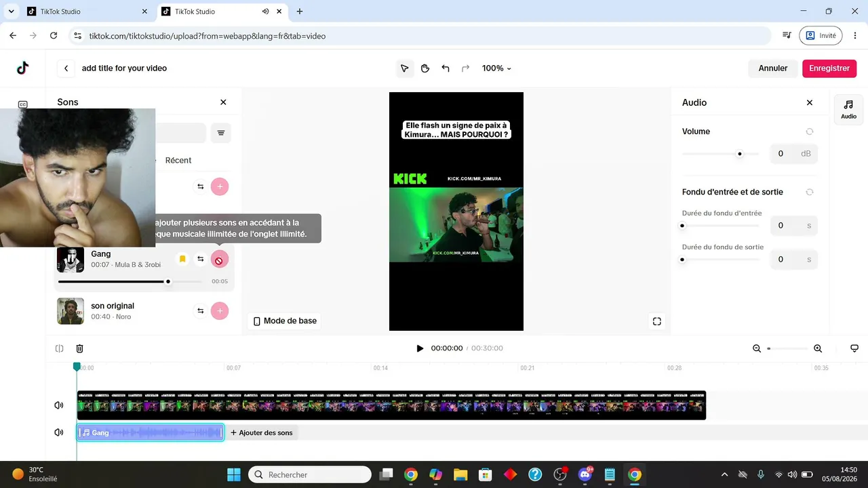The image size is (868, 488).
Task: Select the hand pan tool
Action: 425,68
